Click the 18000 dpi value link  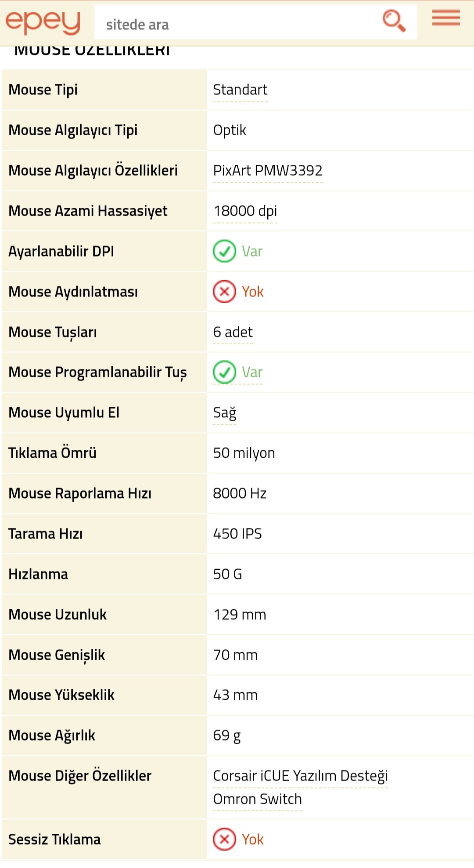pos(245,211)
